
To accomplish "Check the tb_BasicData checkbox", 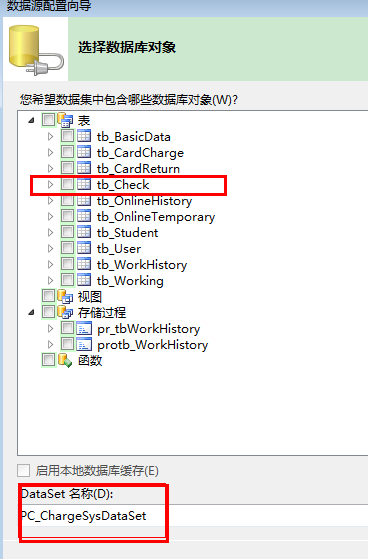I will click(67, 136).
